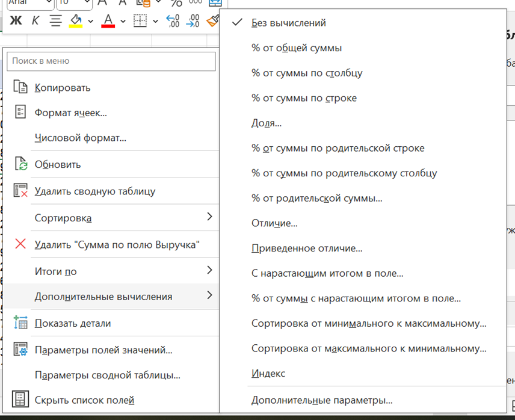Image resolution: width=515 pixels, height=420 pixels.
Task: Click the hide field list icon
Action: (20, 400)
